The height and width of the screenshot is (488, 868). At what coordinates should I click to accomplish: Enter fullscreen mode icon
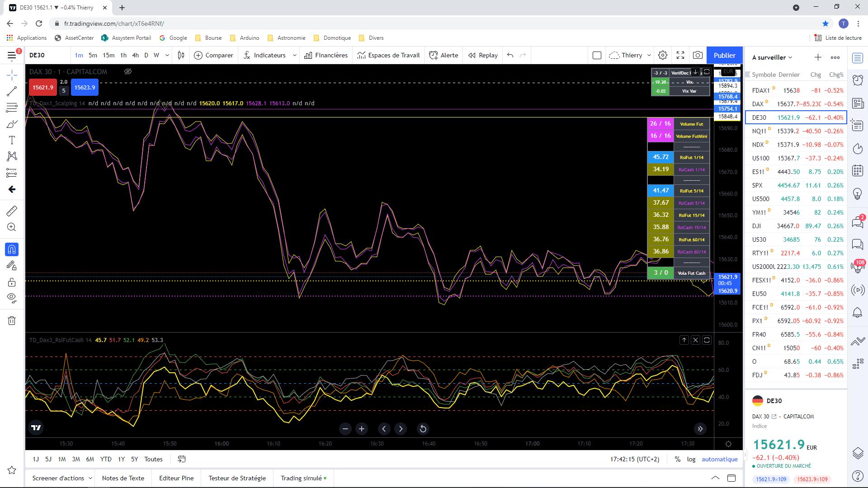[x=680, y=55]
